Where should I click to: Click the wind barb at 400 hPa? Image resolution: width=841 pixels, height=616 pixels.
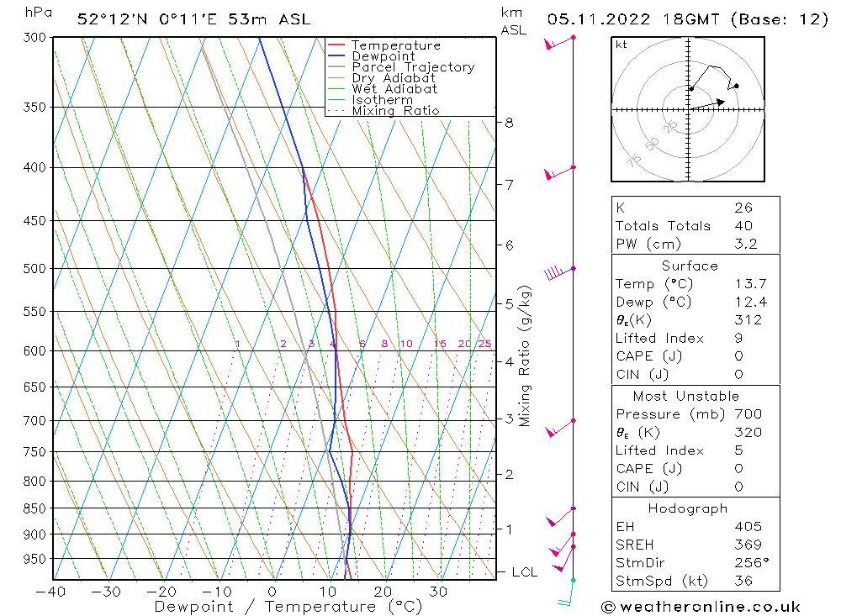(559, 173)
